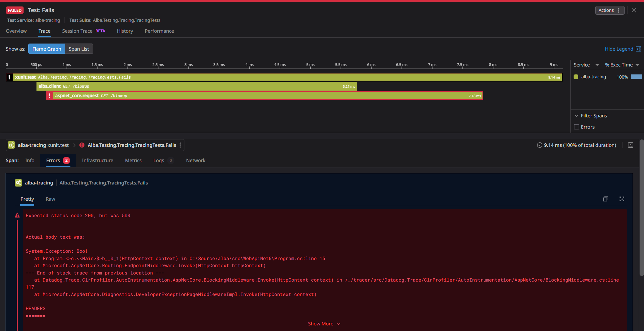This screenshot has height=331, width=644.
Task: Click the breadcrumb chevron after xunit.test
Action: coord(75,145)
